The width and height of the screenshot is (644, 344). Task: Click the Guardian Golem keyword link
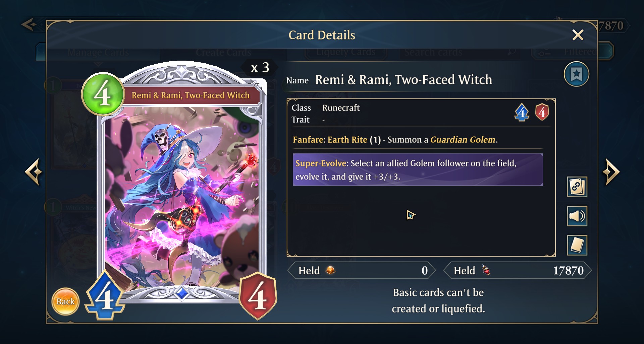[463, 140]
